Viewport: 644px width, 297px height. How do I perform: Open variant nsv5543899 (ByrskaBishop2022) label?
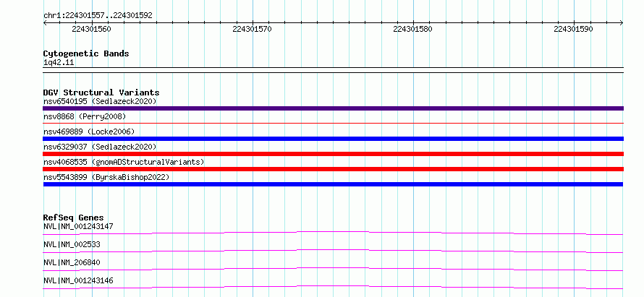(x=106, y=177)
